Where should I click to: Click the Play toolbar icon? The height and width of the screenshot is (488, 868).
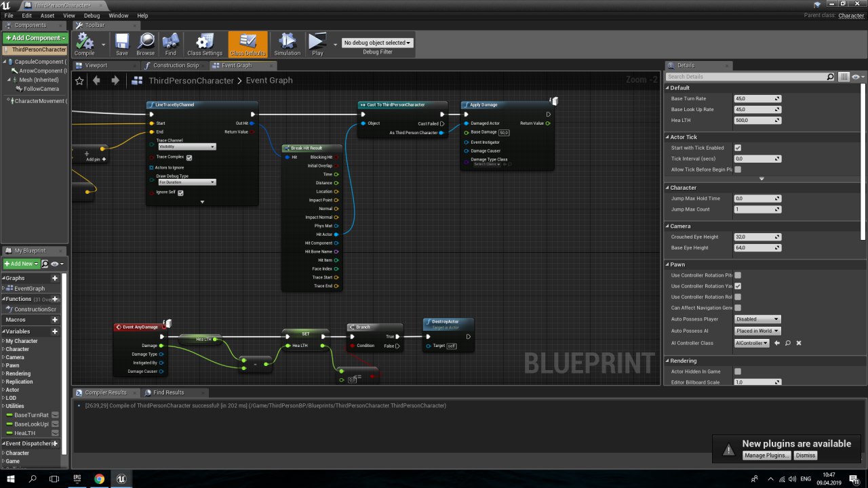click(x=317, y=43)
